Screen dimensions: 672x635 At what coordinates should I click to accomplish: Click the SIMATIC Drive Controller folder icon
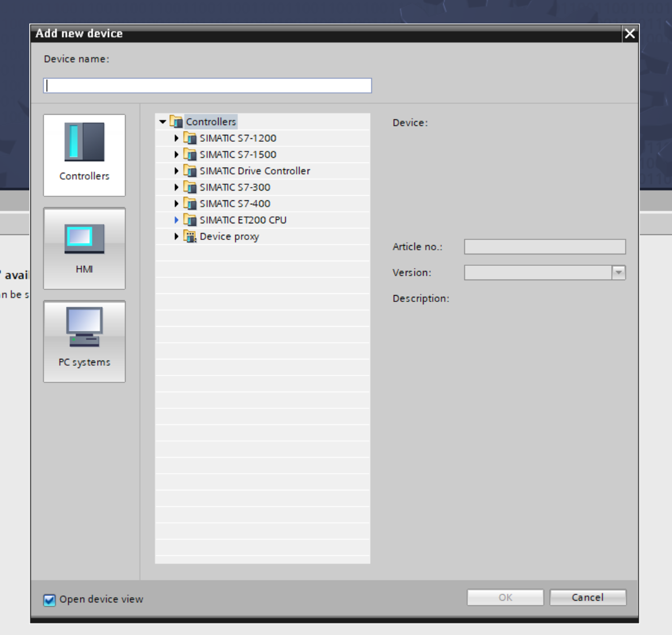[190, 171]
